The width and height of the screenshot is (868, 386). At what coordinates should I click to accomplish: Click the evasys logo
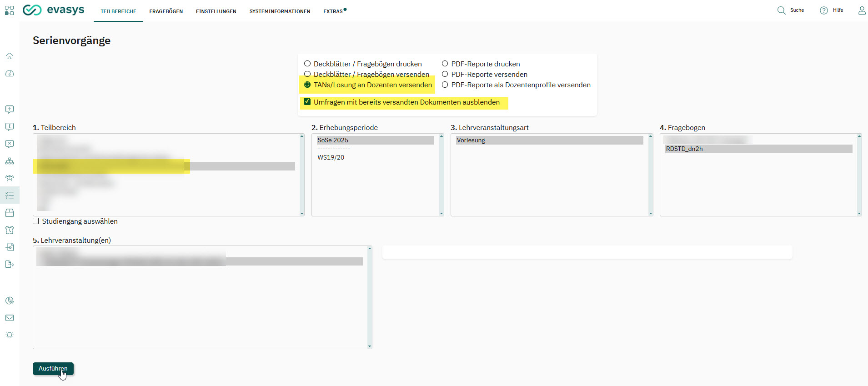(x=54, y=10)
